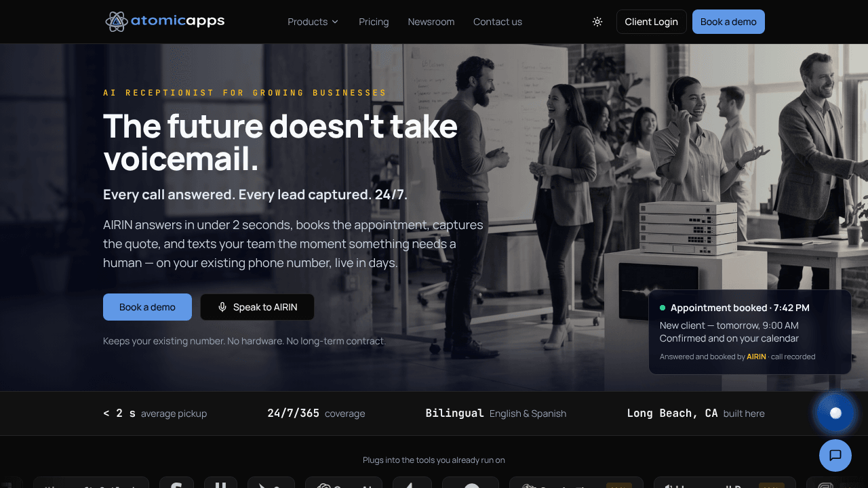Click "Every call answered. Every lead captured. 24/7."
Screen dimensions: 868x488
pyautogui.click(x=255, y=195)
